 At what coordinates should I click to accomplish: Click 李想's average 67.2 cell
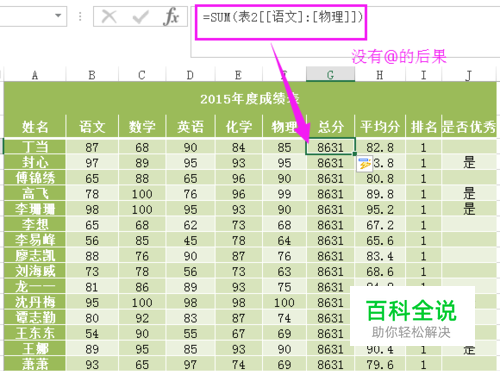click(380, 225)
